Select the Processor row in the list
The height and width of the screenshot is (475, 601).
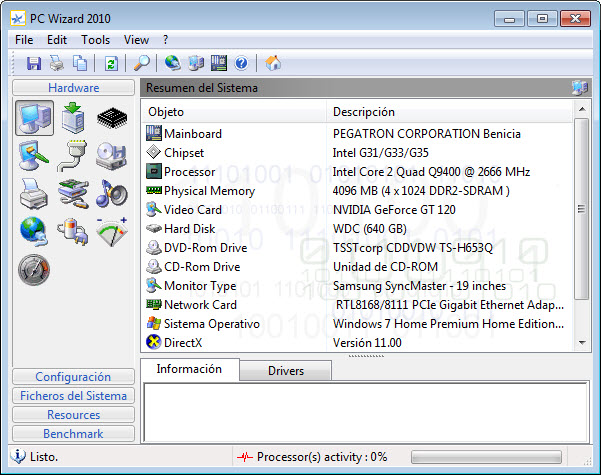(358, 172)
